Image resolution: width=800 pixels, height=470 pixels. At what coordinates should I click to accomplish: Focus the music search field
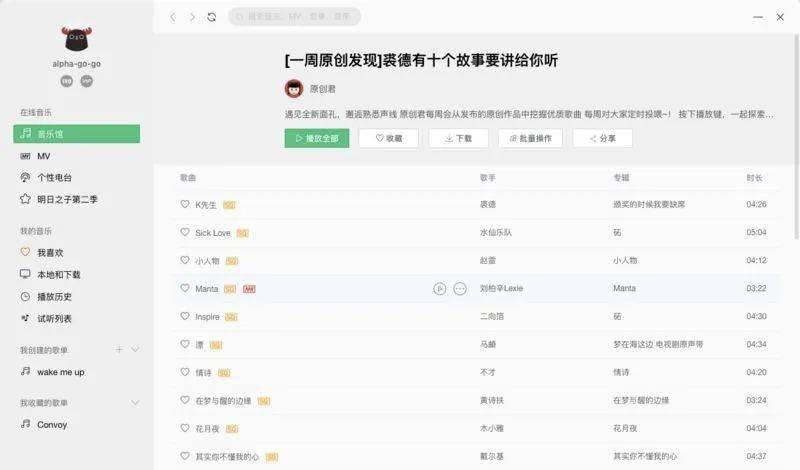(x=294, y=17)
